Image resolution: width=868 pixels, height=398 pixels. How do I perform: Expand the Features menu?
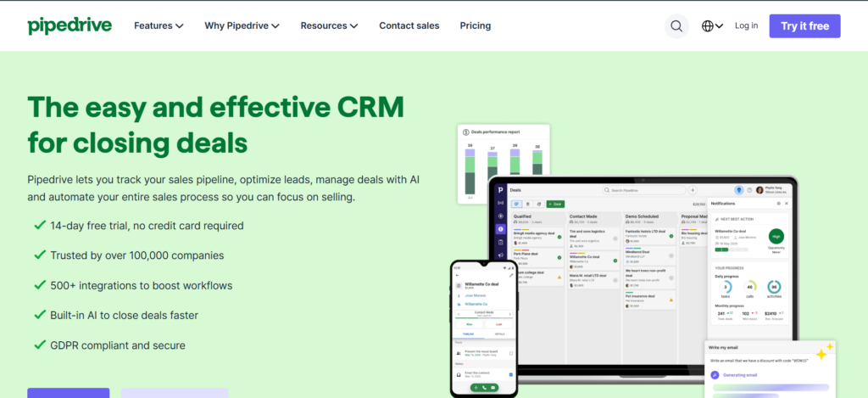159,25
